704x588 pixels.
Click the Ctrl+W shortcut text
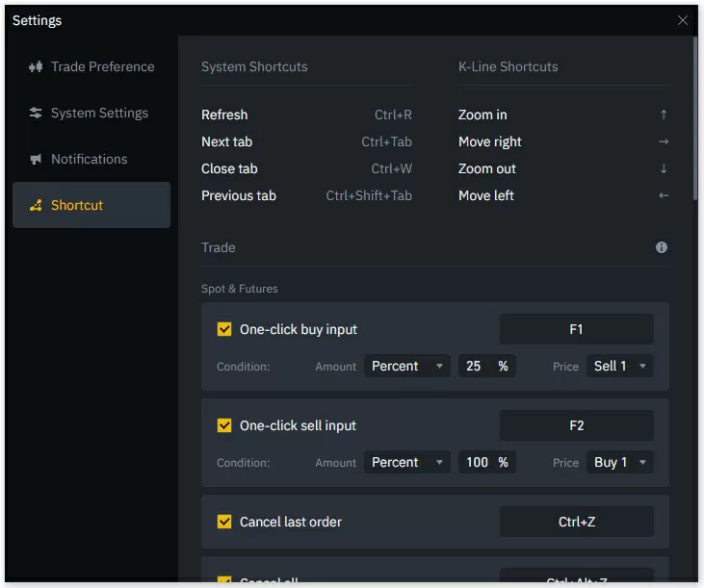point(392,168)
